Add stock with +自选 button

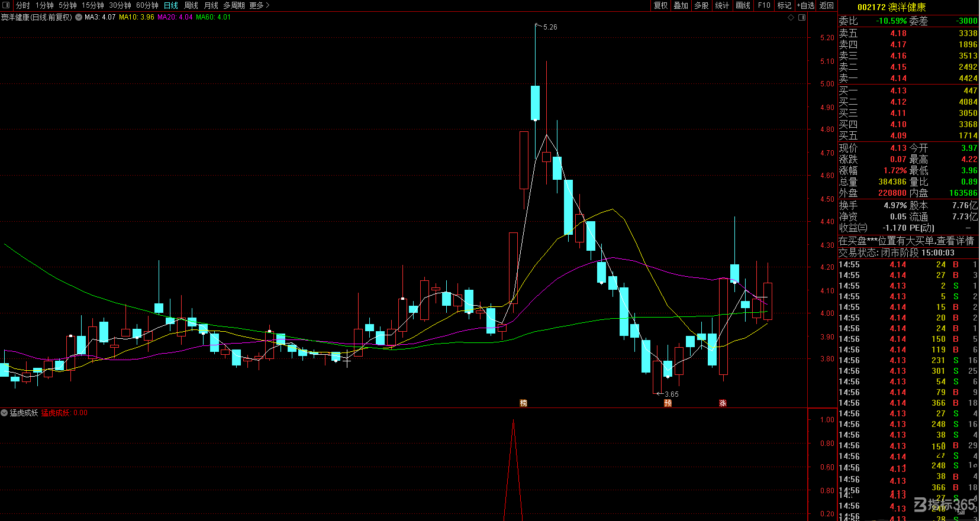[805, 5]
